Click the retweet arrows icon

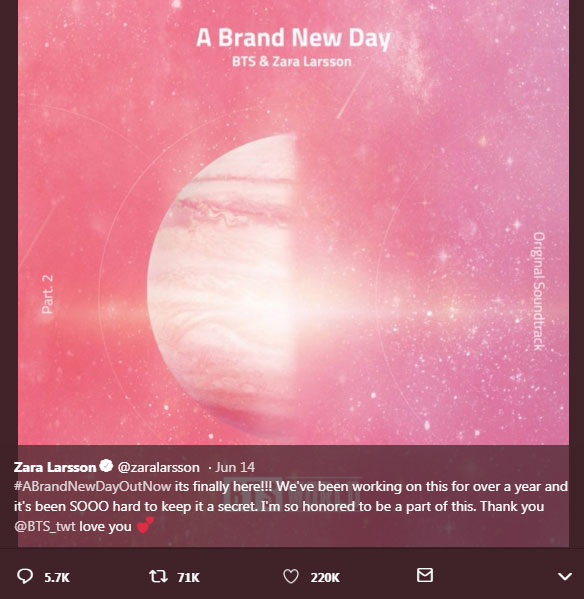(x=158, y=576)
